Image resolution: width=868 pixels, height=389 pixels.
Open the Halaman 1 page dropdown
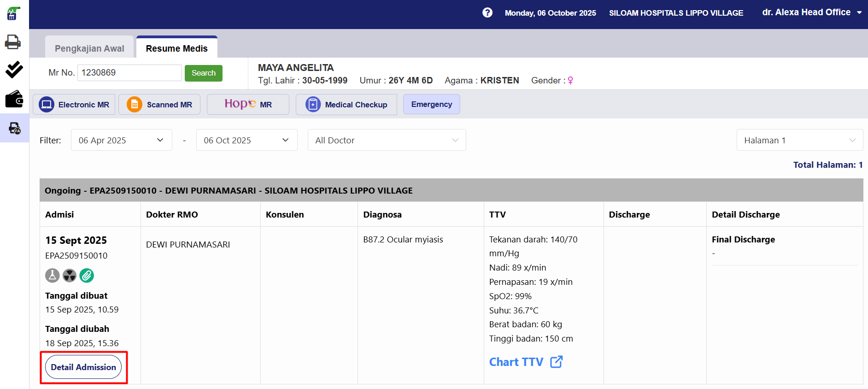799,140
